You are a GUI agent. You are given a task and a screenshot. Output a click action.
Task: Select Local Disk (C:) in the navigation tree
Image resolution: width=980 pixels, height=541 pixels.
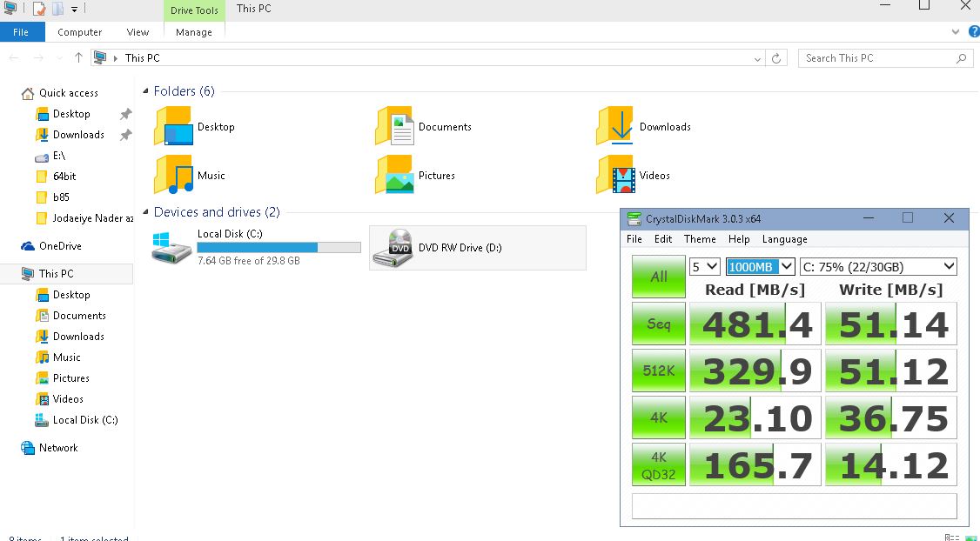[77, 420]
